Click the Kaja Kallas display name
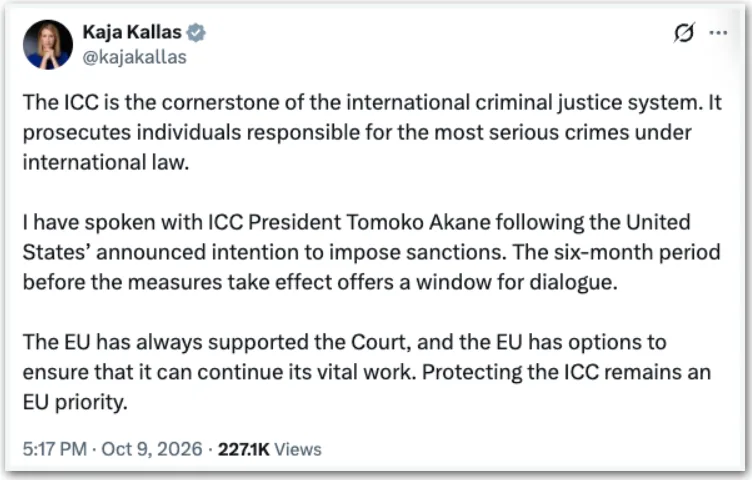 point(132,32)
